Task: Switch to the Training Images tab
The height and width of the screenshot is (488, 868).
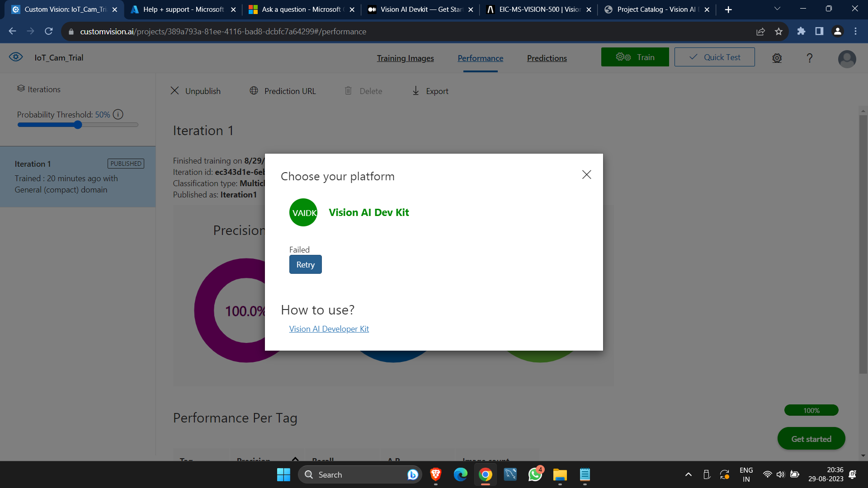Action: tap(405, 58)
